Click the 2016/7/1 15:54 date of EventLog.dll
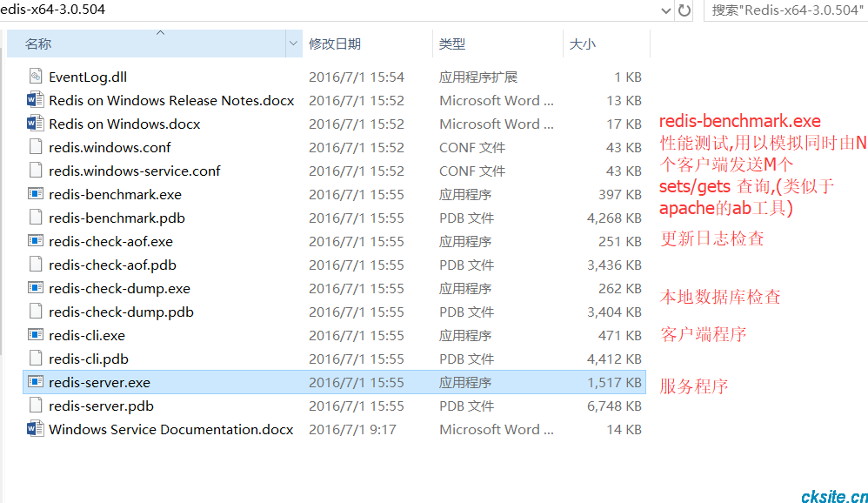Screen dimensions: 868x503 tap(357, 77)
